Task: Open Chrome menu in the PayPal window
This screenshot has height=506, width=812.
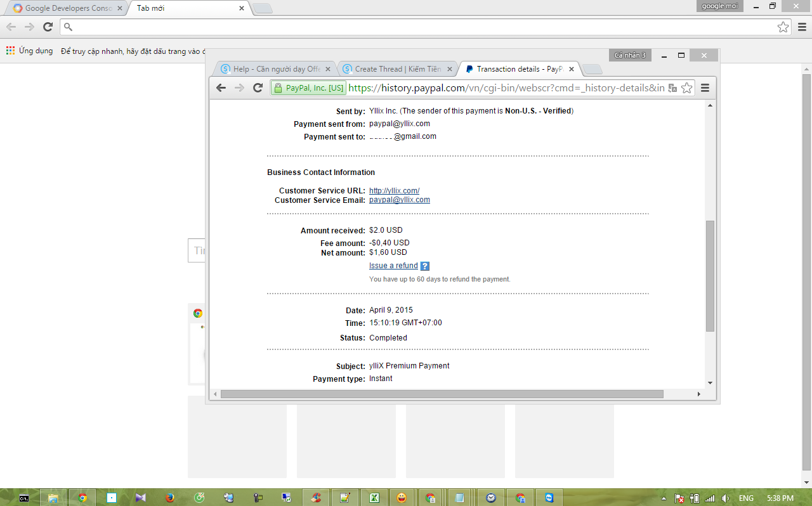Action: click(x=705, y=88)
